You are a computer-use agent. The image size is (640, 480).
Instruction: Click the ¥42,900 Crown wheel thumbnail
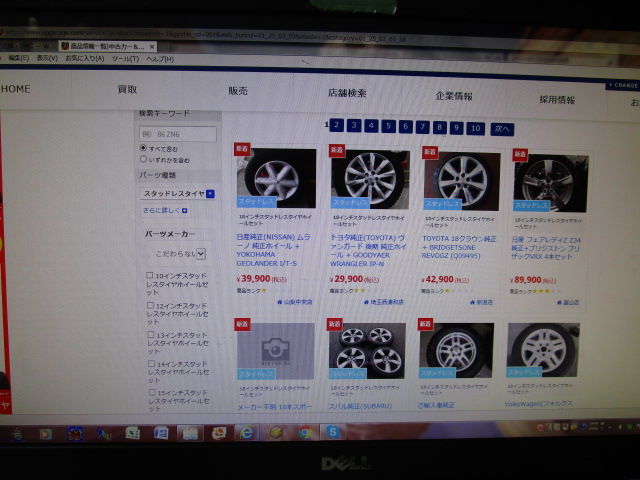(462, 181)
